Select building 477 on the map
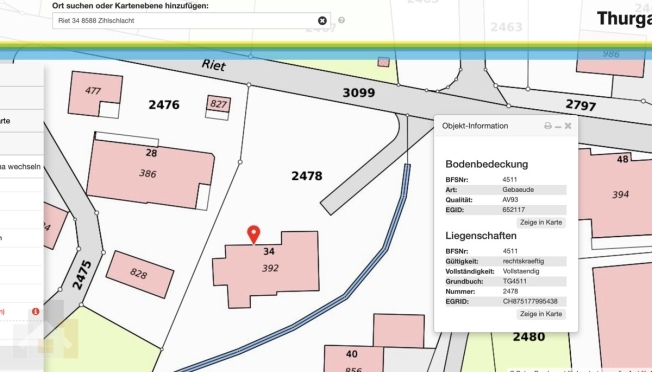This screenshot has width=652, height=372. point(92,90)
